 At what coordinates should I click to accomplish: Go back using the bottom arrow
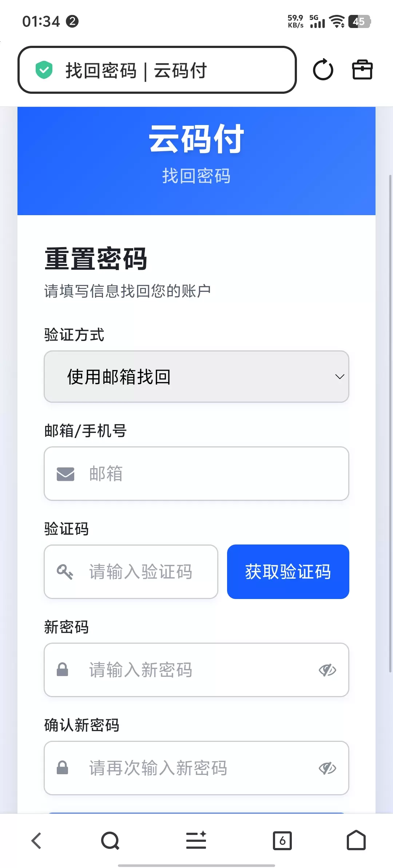point(36,840)
